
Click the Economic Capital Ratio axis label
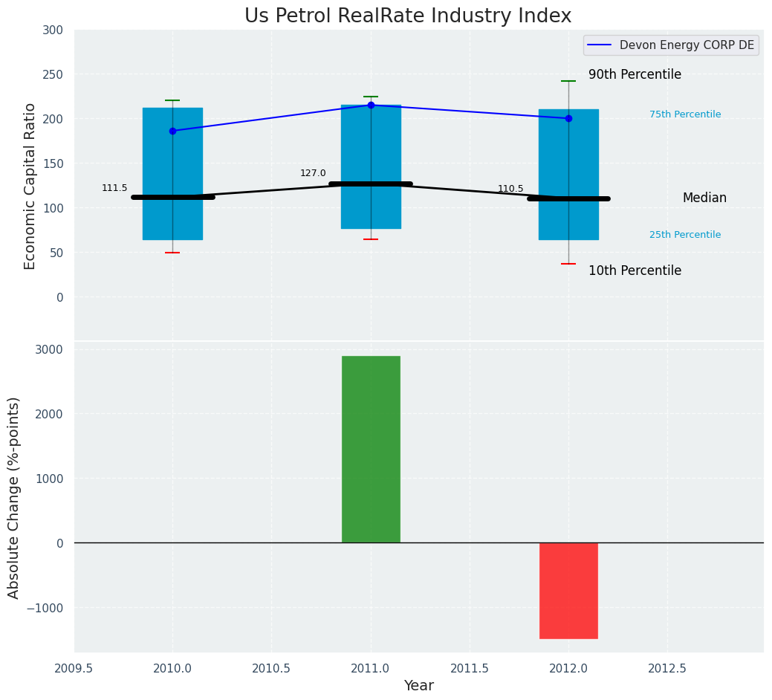(30, 186)
